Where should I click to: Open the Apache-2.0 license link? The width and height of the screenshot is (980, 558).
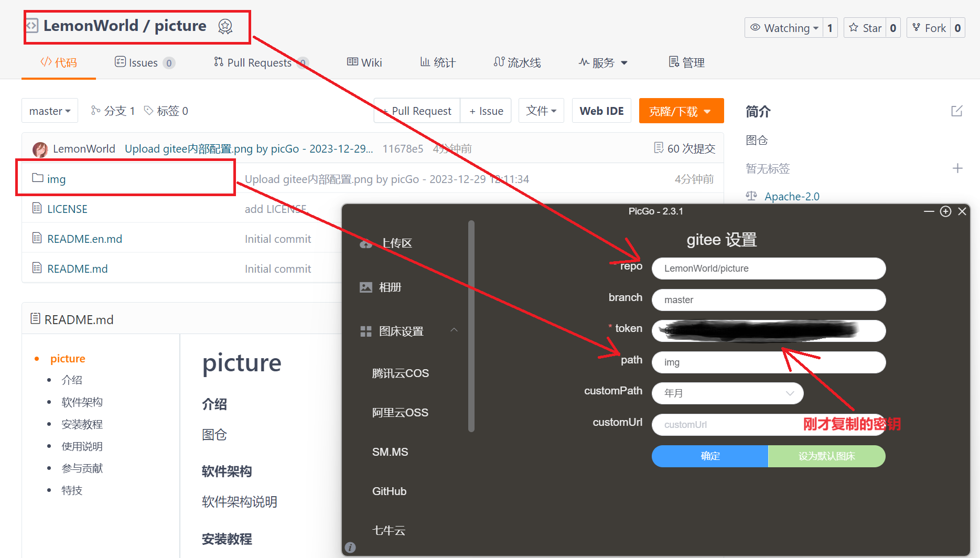pos(792,196)
